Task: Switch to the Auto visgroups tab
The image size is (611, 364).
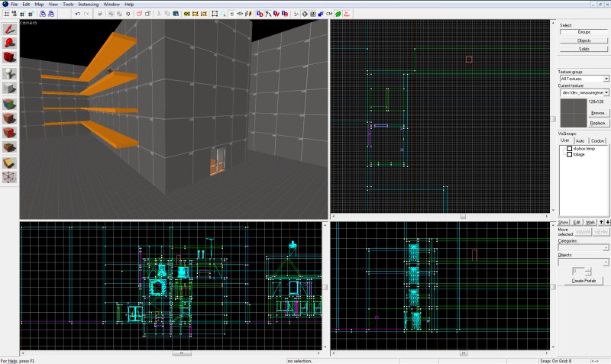Action: pyautogui.click(x=580, y=140)
